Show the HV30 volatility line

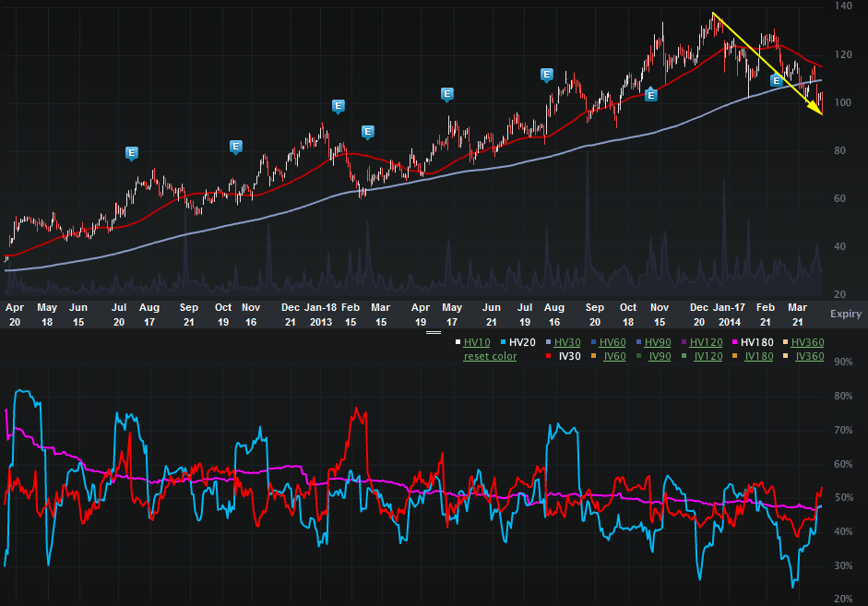[567, 342]
